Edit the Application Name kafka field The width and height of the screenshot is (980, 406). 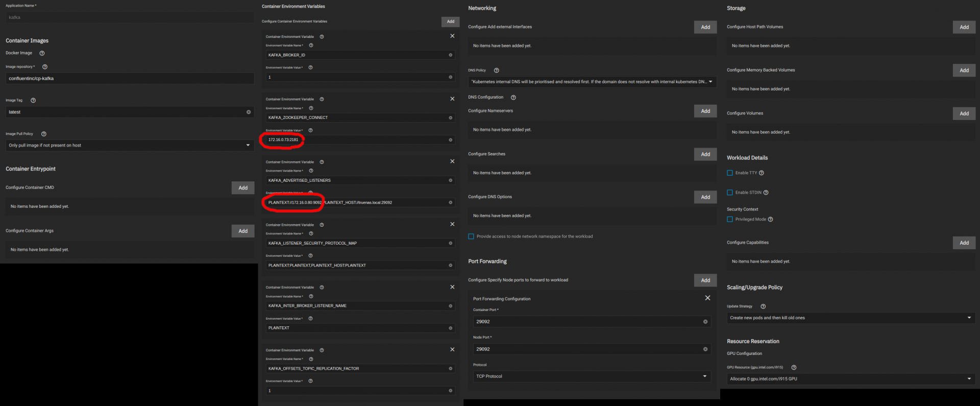point(130,17)
